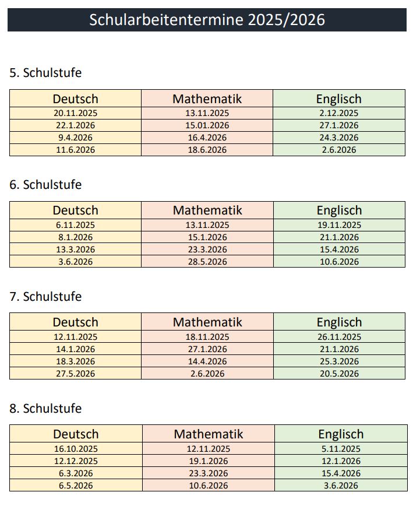Select the Deutsch date 16.10.2025
420x506 pixels.
pyautogui.click(x=75, y=449)
